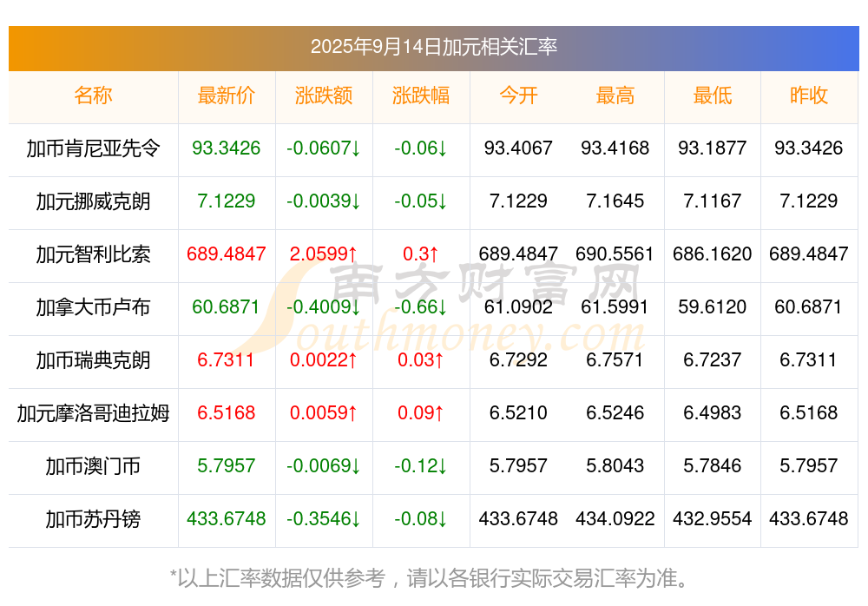The width and height of the screenshot is (868, 606).
Task: Select the 最高 column header
Action: [x=615, y=96]
